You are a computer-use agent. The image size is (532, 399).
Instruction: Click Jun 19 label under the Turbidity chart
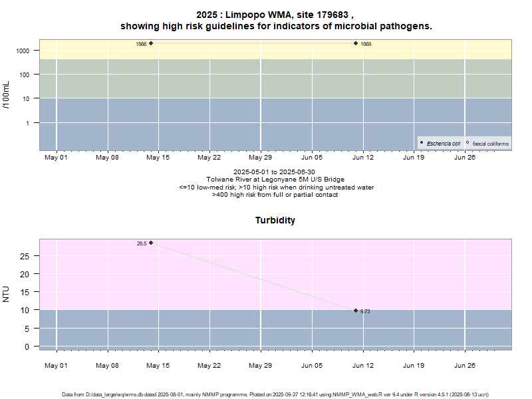[x=413, y=366]
